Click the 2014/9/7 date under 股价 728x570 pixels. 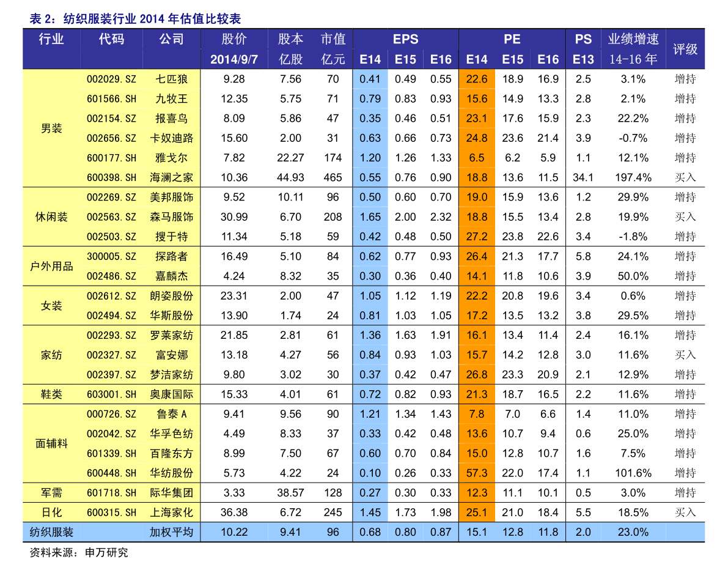point(234,60)
